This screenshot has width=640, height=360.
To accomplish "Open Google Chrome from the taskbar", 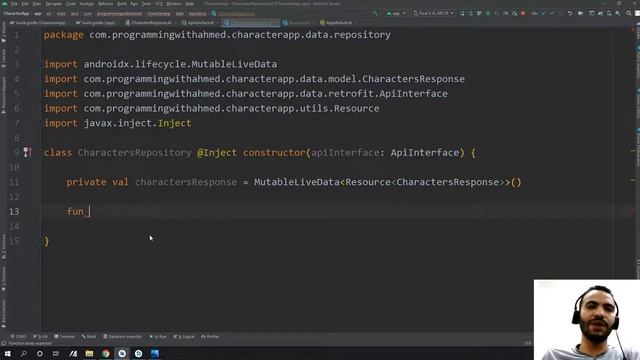I will 106,353.
